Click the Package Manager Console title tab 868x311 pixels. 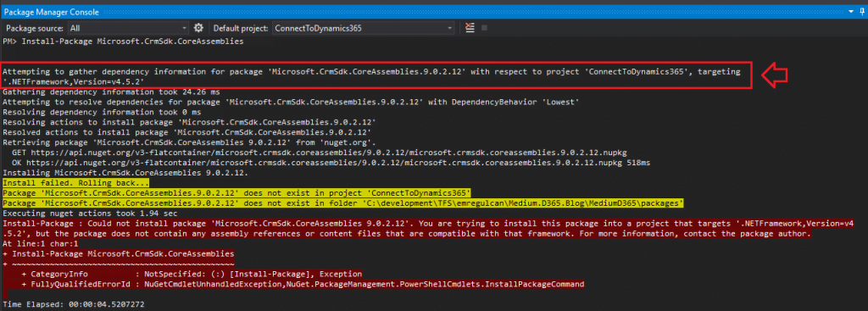52,12
